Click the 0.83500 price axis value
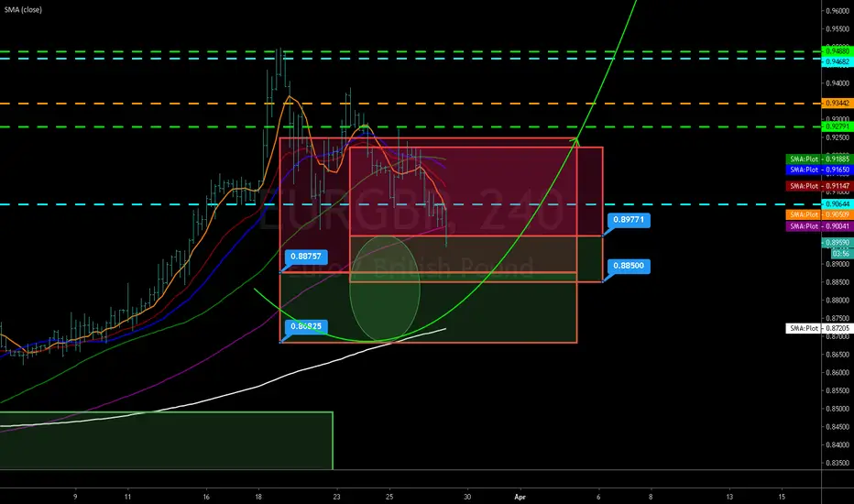 (838, 463)
